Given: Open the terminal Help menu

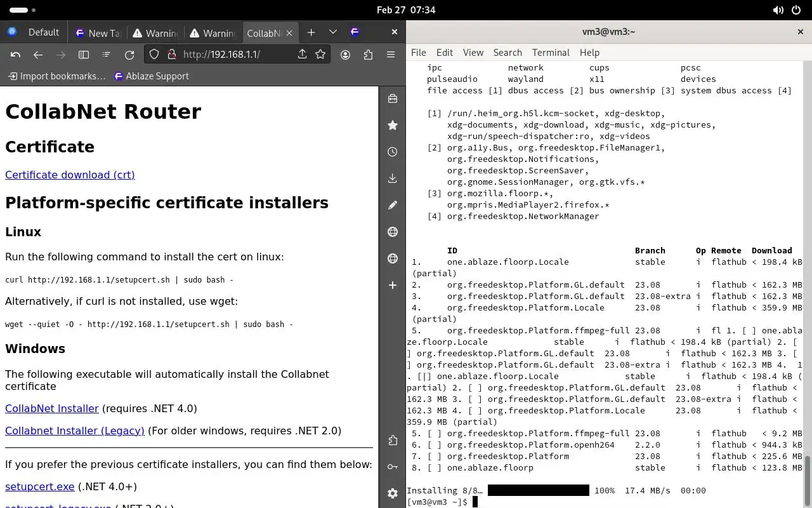Looking at the screenshot, I should click(589, 53).
